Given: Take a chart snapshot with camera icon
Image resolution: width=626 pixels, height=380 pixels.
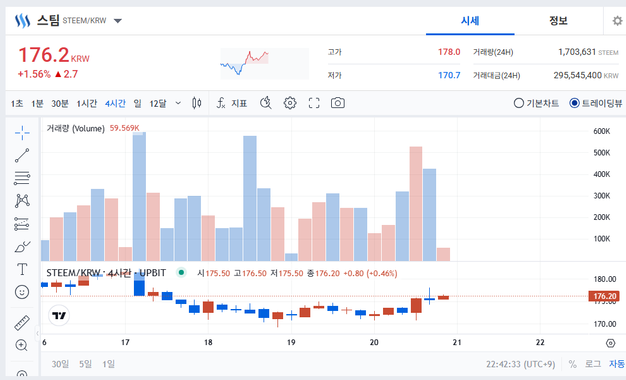Looking at the screenshot, I should pos(338,103).
